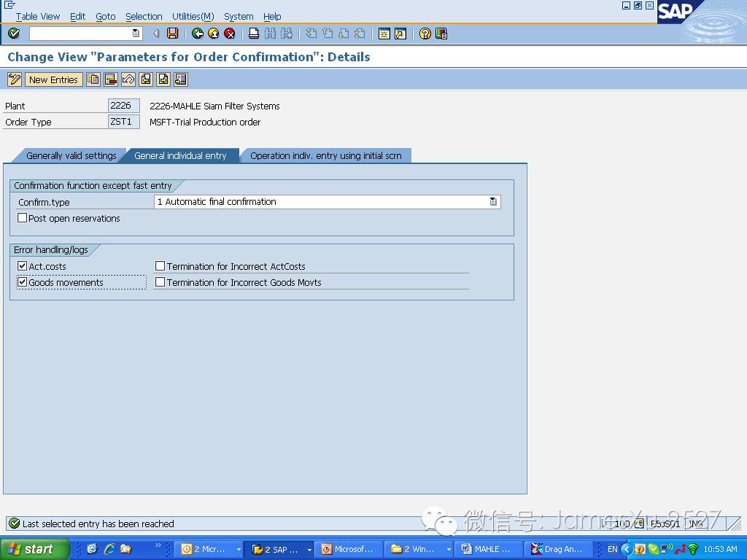
Task: Open the Table View menu
Action: click(38, 17)
